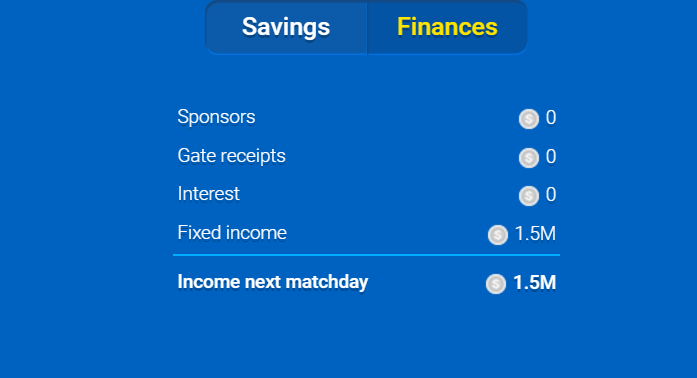The height and width of the screenshot is (378, 697).
Task: Click the coin icon beside Income next matchday
Action: coord(496,284)
